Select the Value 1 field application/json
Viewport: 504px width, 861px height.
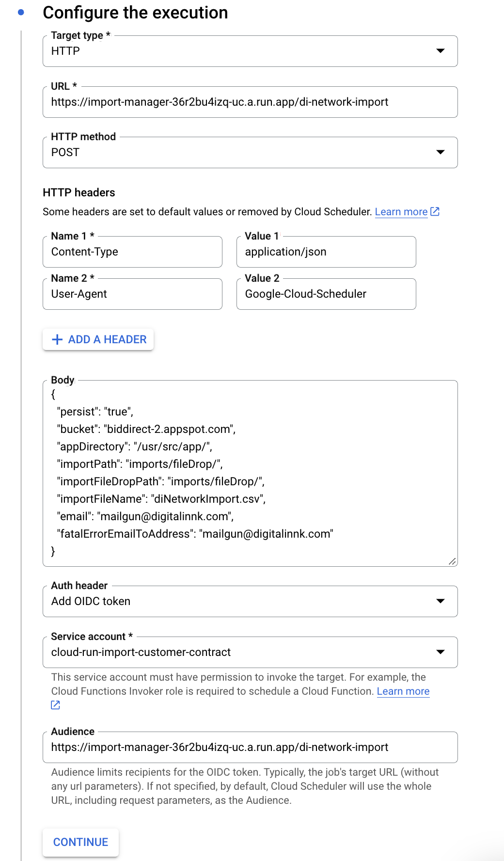coord(326,252)
